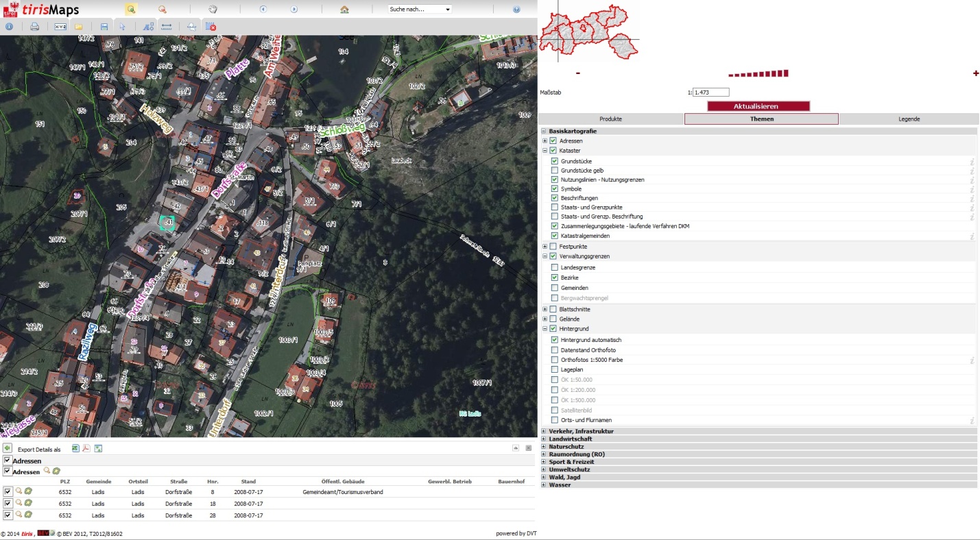Collapse the results panel
This screenshot has width=980, height=540.
tap(516, 447)
